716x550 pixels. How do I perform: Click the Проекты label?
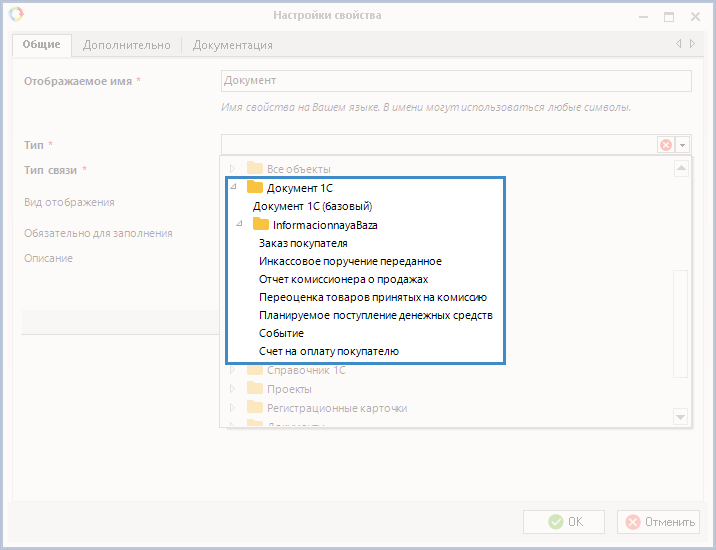[289, 389]
